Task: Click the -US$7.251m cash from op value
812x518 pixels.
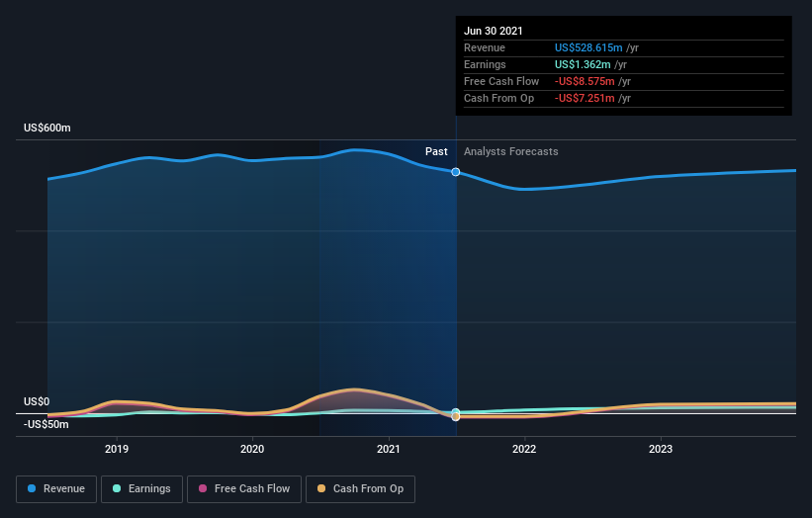Action: pos(585,98)
